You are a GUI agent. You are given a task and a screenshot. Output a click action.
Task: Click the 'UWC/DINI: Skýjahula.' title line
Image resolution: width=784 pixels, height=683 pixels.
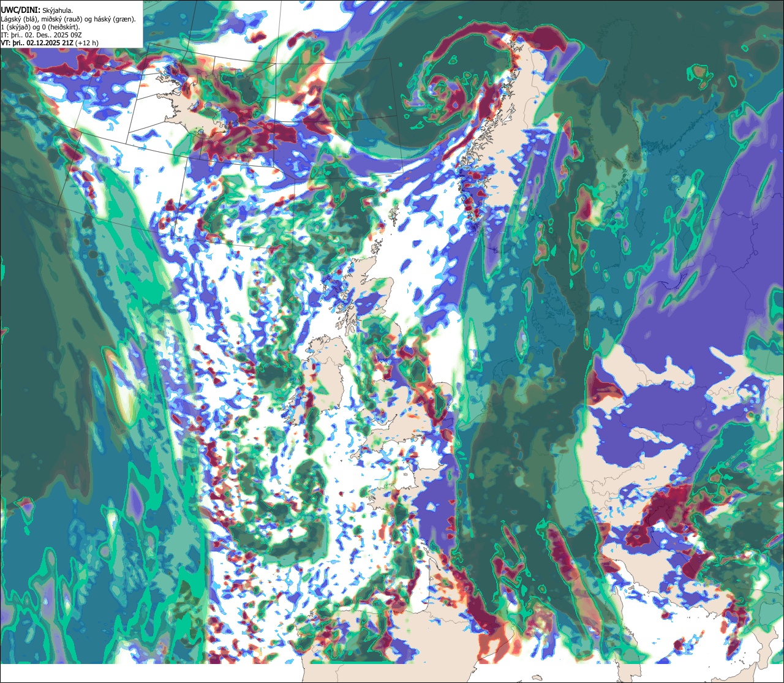tap(37, 10)
